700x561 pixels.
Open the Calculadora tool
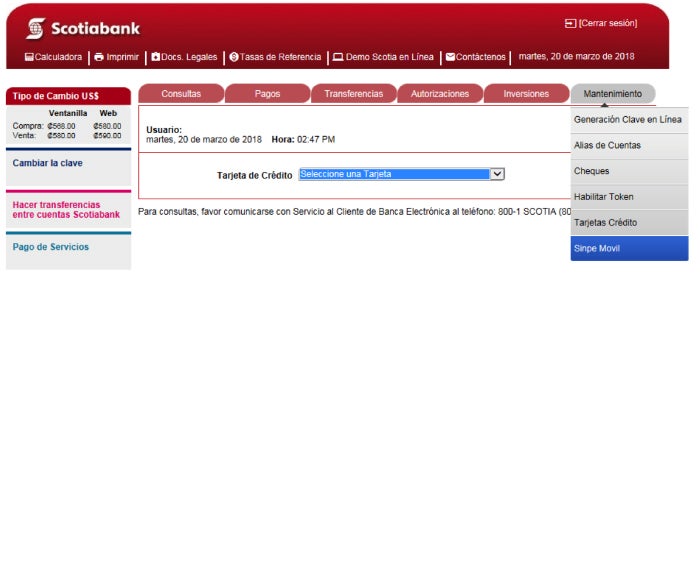point(53,57)
